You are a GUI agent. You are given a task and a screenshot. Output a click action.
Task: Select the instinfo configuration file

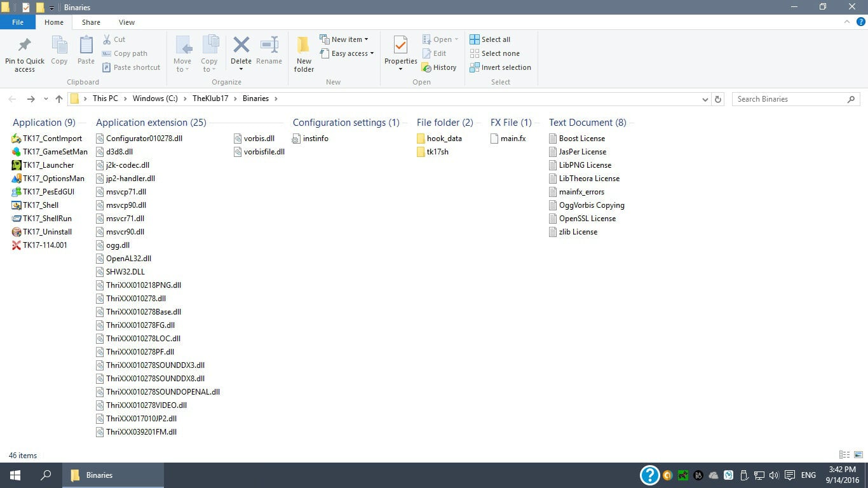(x=311, y=139)
